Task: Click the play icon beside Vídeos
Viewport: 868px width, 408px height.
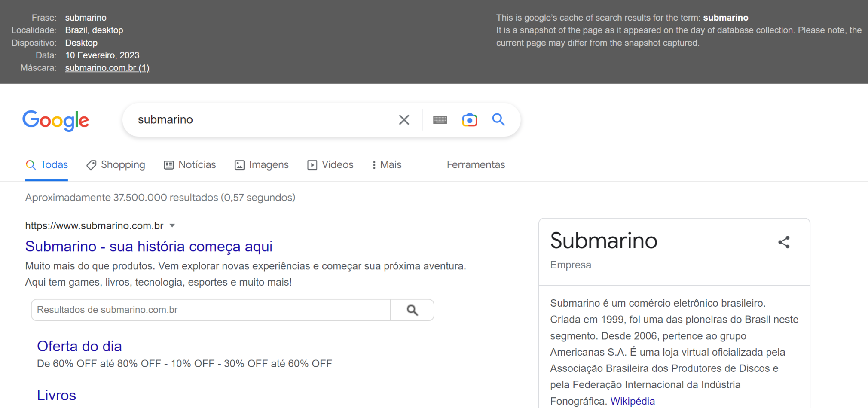Action: 312,165
